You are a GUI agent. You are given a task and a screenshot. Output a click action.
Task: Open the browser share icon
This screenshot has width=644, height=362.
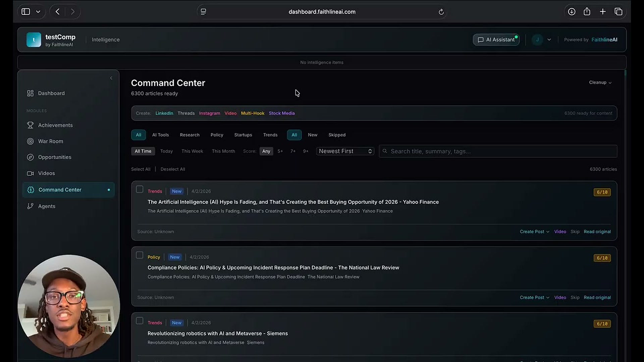pos(587,12)
